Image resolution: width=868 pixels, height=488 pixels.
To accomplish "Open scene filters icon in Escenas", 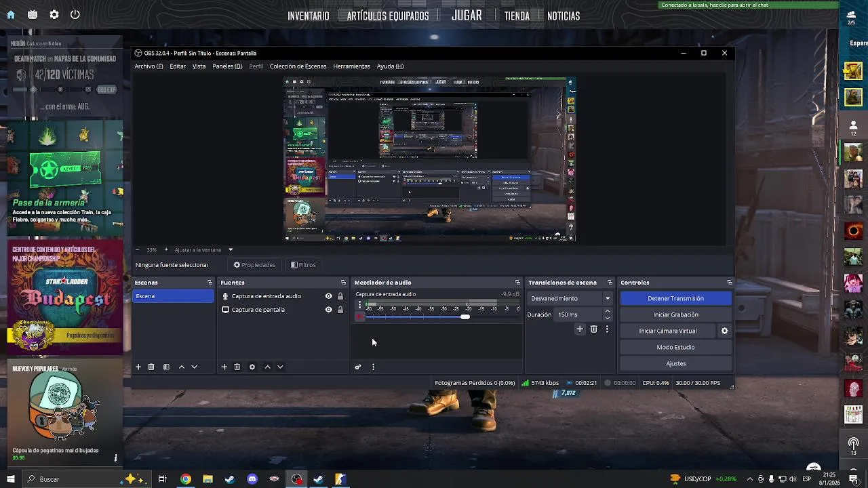I will 166,367.
